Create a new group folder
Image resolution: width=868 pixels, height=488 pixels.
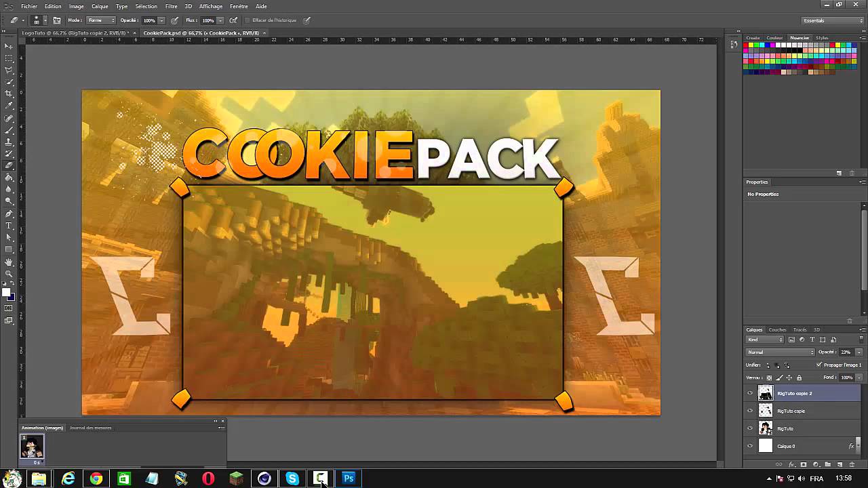click(827, 464)
